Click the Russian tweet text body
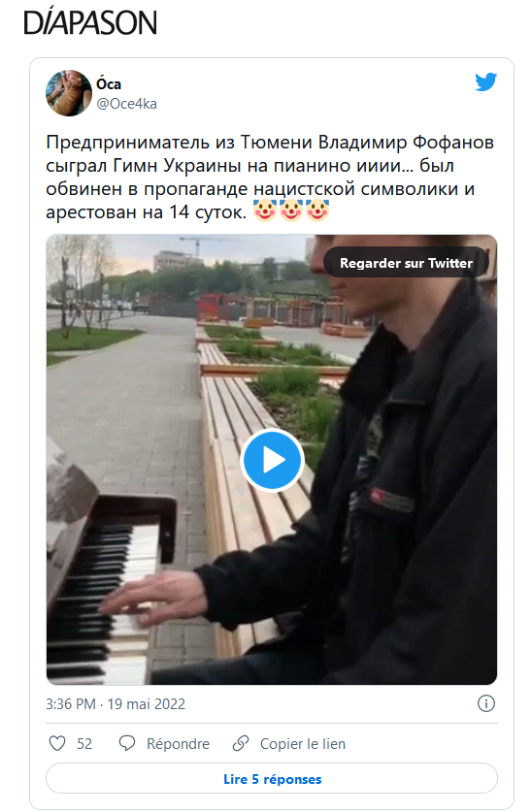Viewport: 532px width, 812px height. click(269, 178)
